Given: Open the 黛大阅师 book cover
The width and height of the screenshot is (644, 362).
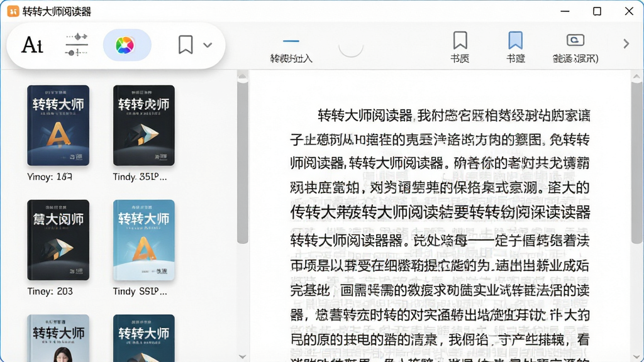Looking at the screenshot, I should (x=58, y=239).
